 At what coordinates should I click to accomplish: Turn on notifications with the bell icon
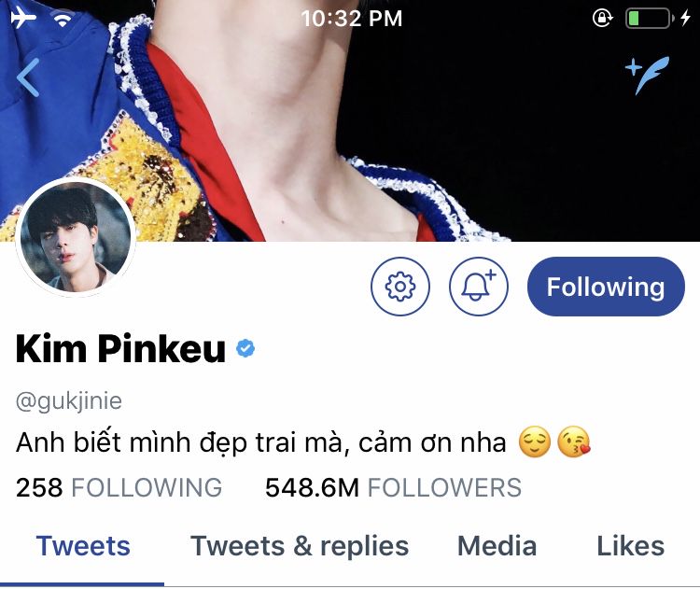[x=478, y=287]
